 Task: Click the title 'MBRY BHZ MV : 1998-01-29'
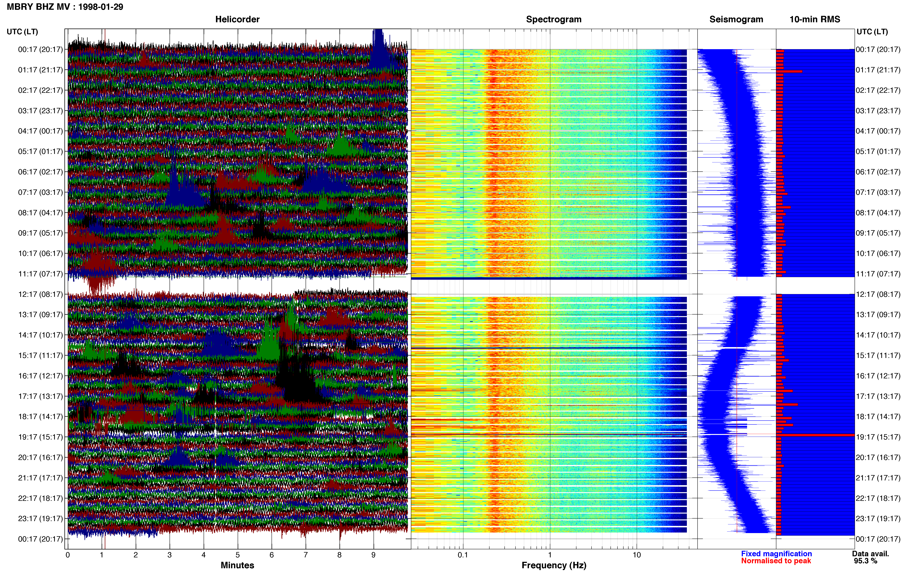(x=65, y=7)
